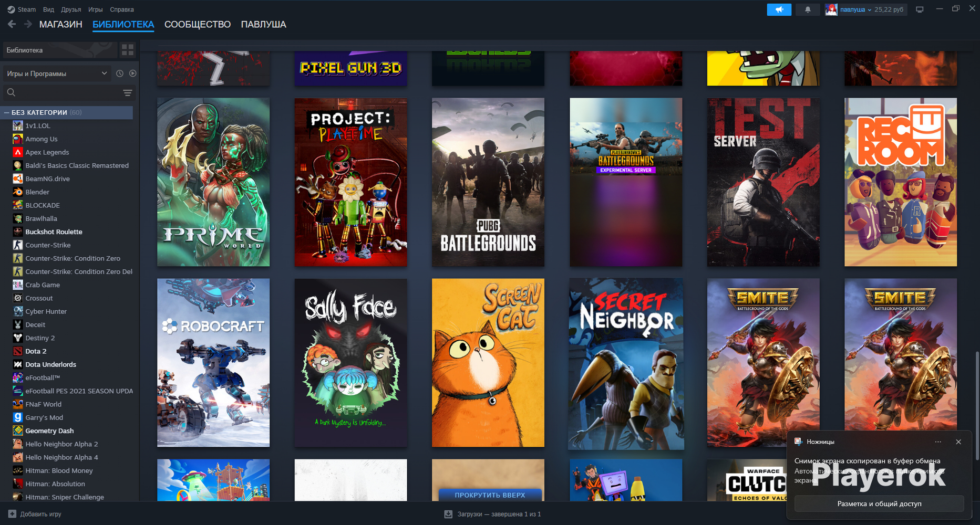Collapse the uncategorized games category
980x525 pixels.
pos(7,112)
